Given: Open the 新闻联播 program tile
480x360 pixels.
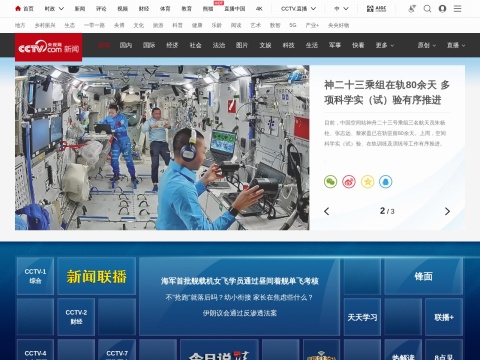Looking at the screenshot, I should click(x=97, y=276).
